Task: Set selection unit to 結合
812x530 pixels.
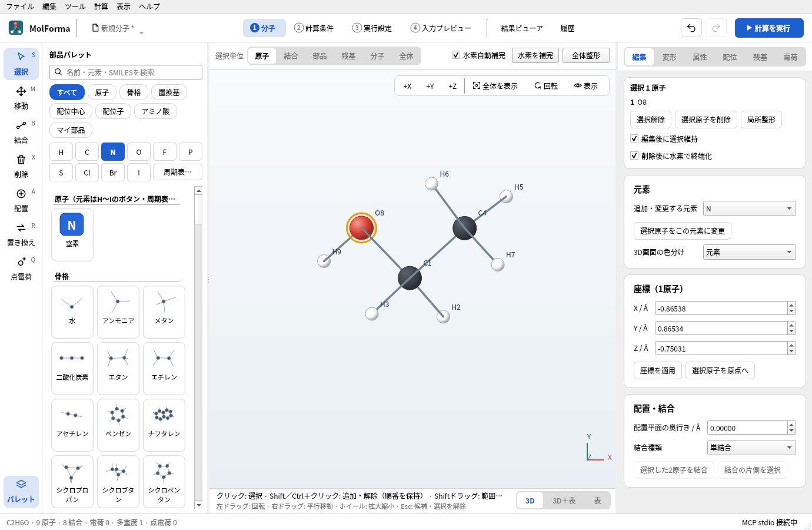Action: (x=291, y=56)
